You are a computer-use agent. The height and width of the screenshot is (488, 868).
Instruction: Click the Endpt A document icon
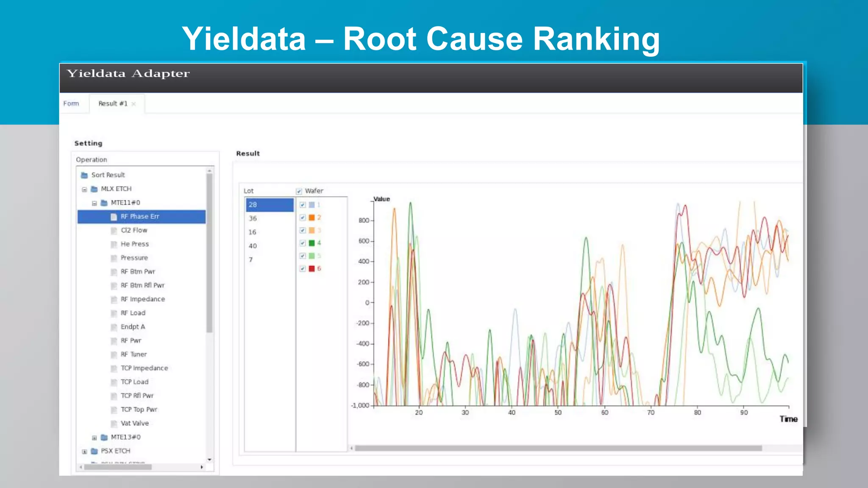[x=114, y=327]
